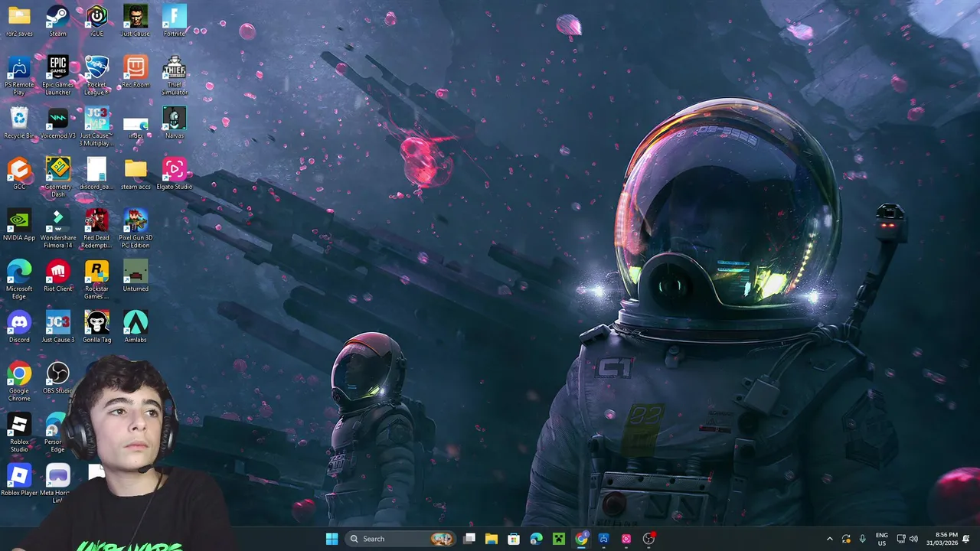Select Just Cause 3 Multiplayer icon

(96, 126)
